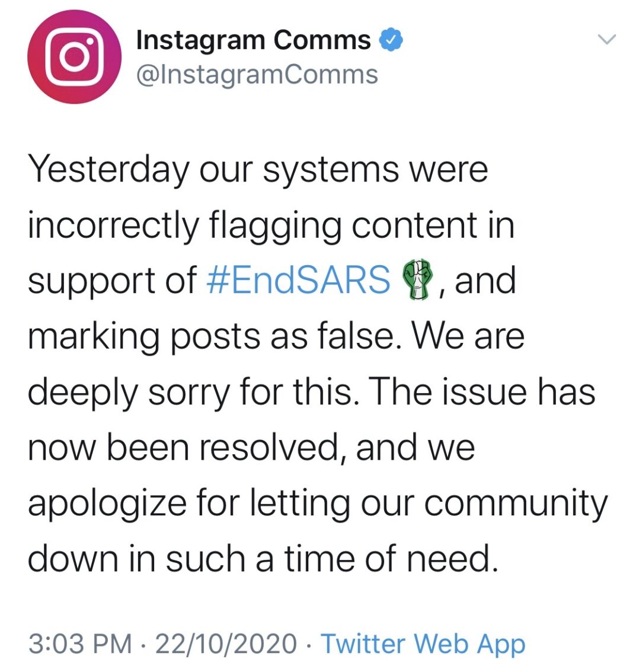
Task: Open the #EndSARS hashtag link
Action: pos(299,281)
